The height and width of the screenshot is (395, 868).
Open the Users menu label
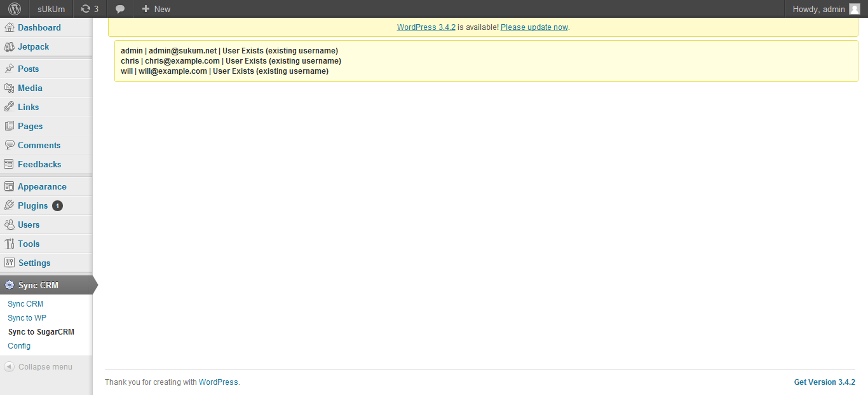pos(29,225)
